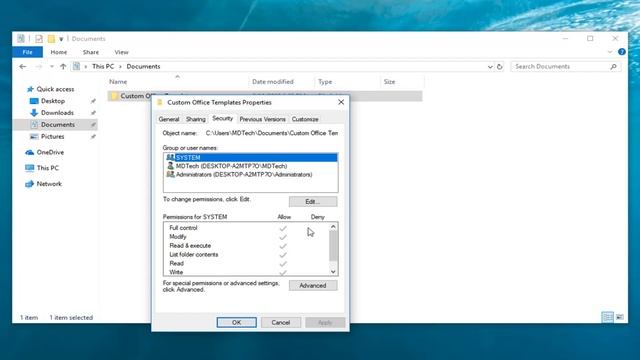Open Pictures in the sidebar

(x=52, y=136)
